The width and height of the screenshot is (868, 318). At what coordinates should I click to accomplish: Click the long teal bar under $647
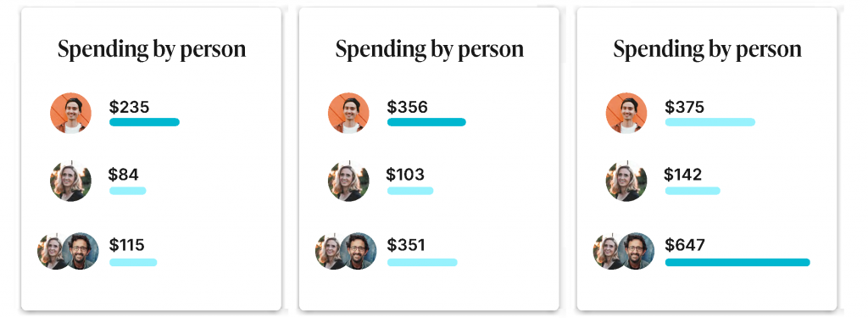737,262
